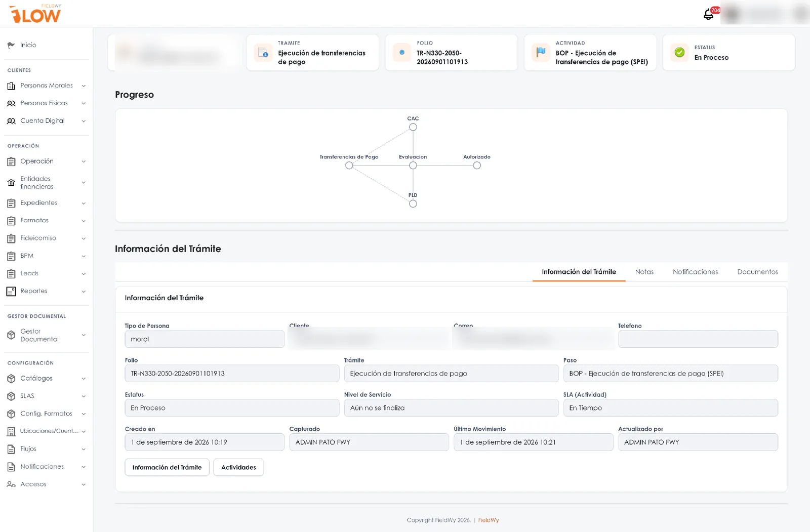Viewport: 810px width, 532px height.
Task: Click the Reportes sidebar icon
Action: 11,291
